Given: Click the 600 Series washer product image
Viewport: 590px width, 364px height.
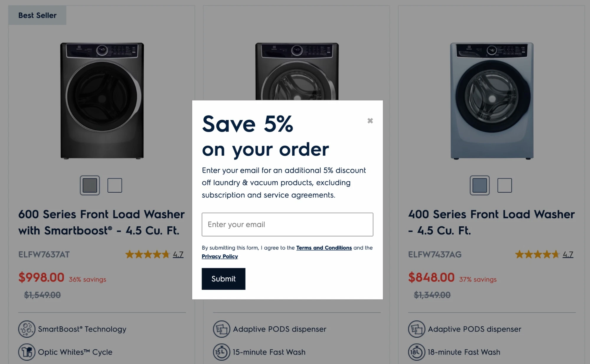Looking at the screenshot, I should pyautogui.click(x=102, y=101).
